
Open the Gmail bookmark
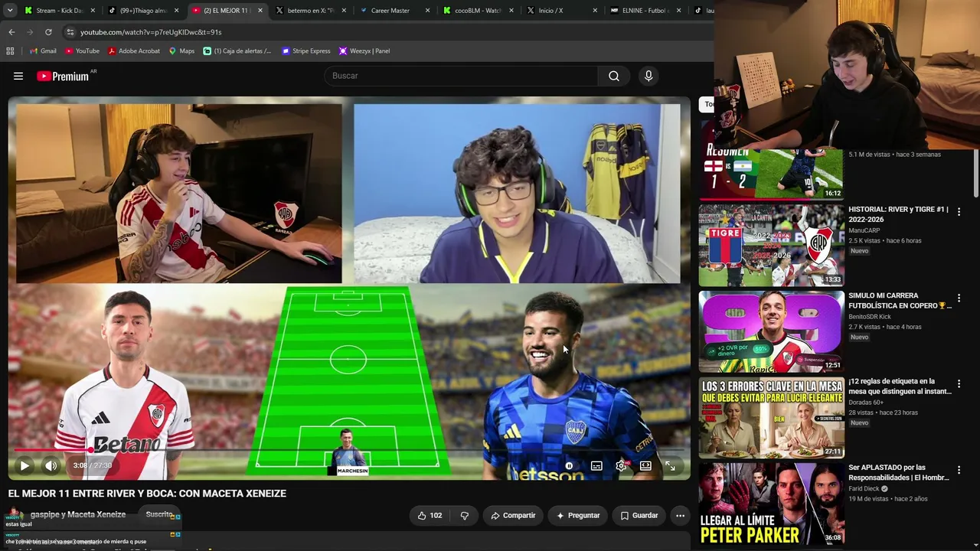pos(42,51)
